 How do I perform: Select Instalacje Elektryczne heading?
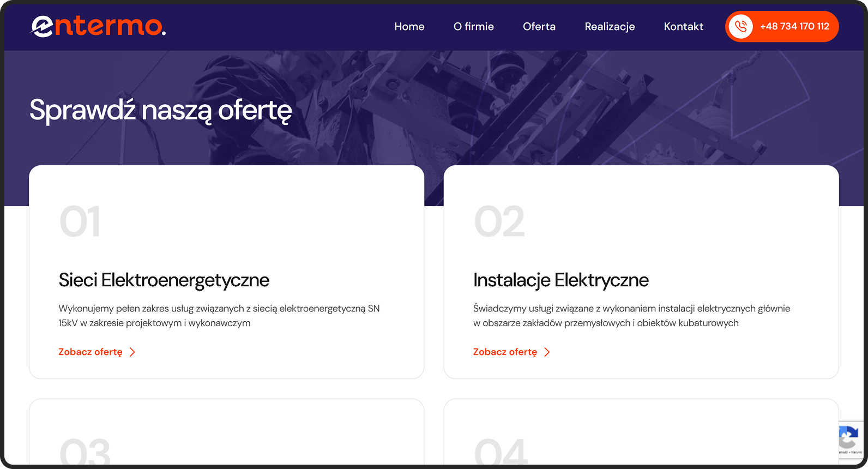(561, 280)
